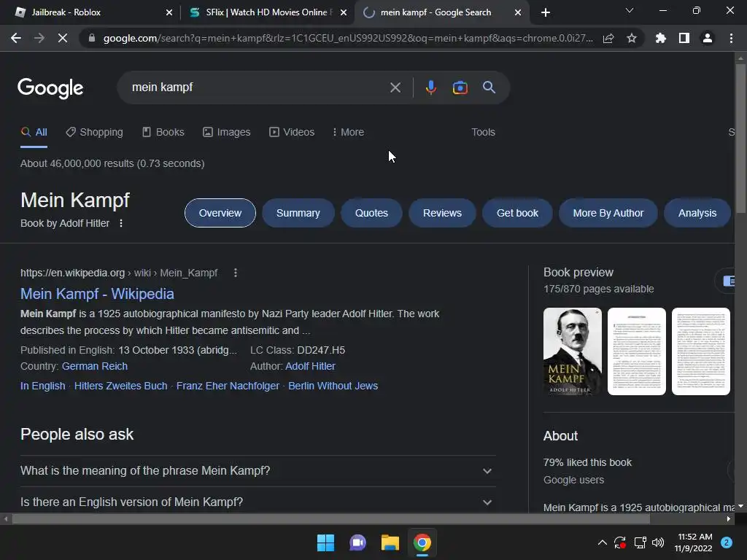
Task: Open Teams Chat from taskbar
Action: 357,542
